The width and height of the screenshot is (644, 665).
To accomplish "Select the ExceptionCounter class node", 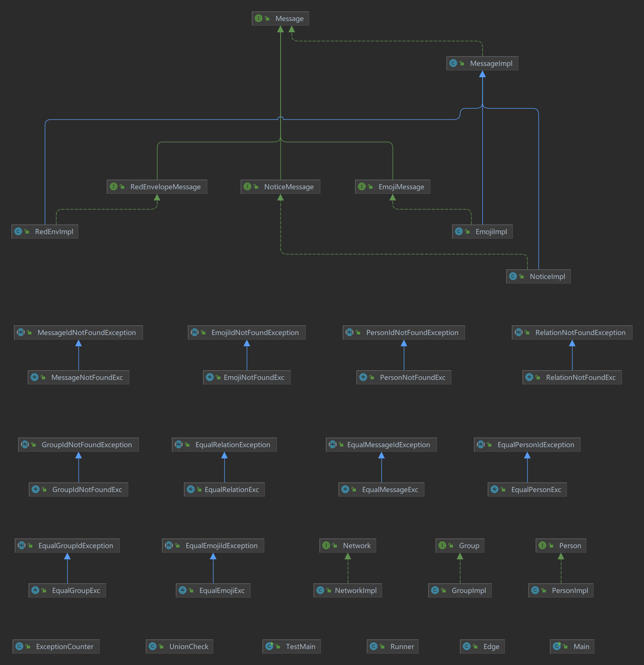I will coord(56,646).
